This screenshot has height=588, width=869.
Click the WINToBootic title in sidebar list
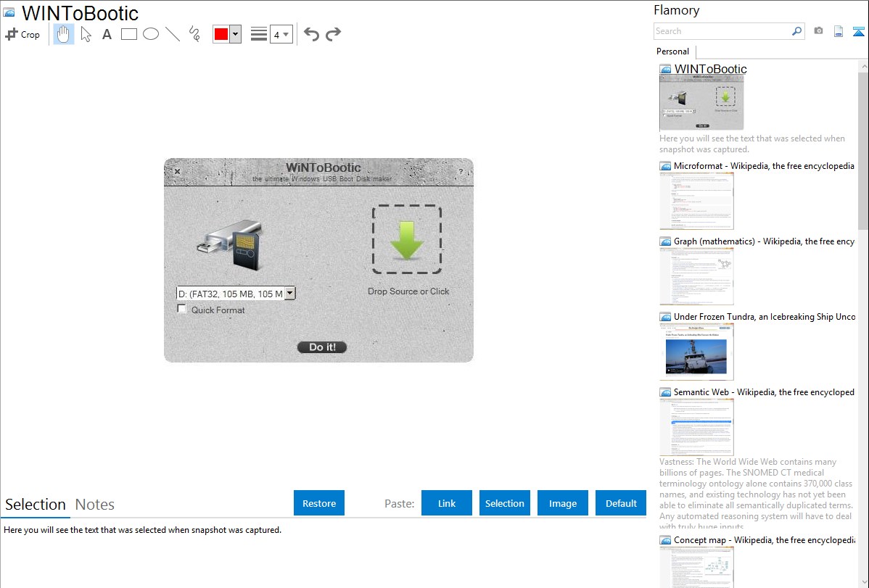pos(710,70)
